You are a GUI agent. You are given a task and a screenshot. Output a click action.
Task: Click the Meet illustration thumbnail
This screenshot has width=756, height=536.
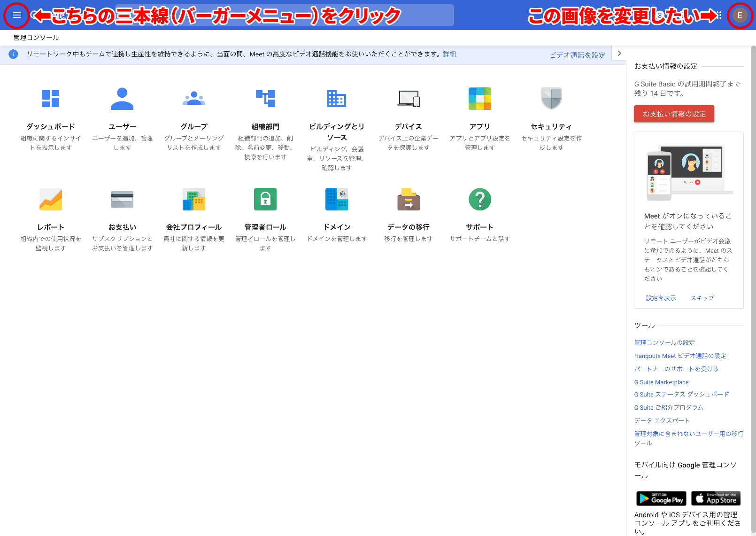689,173
